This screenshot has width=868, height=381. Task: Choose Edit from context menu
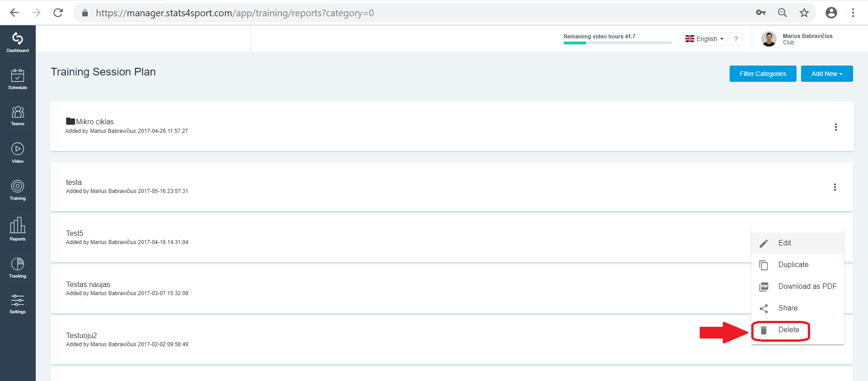point(797,243)
